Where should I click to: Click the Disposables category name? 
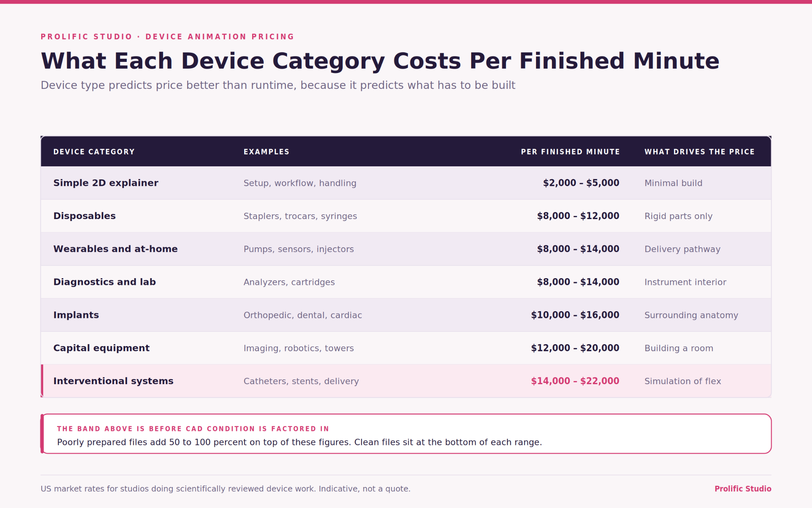(84, 216)
